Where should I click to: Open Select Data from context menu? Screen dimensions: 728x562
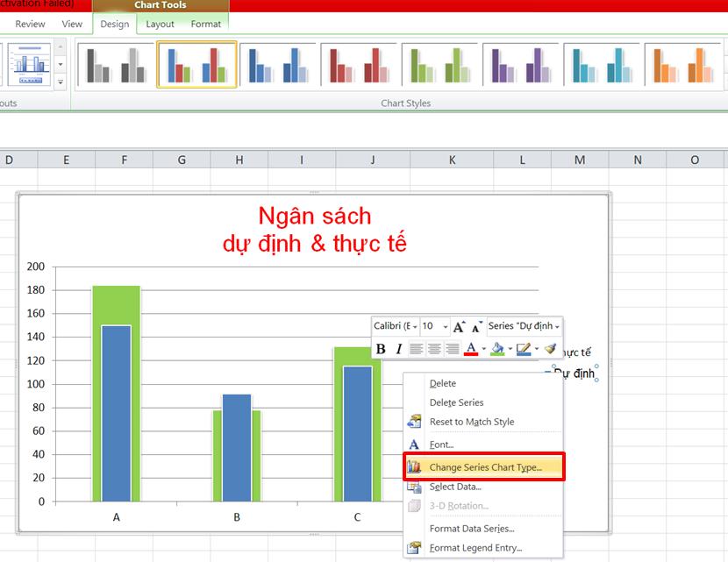pyautogui.click(x=483, y=487)
